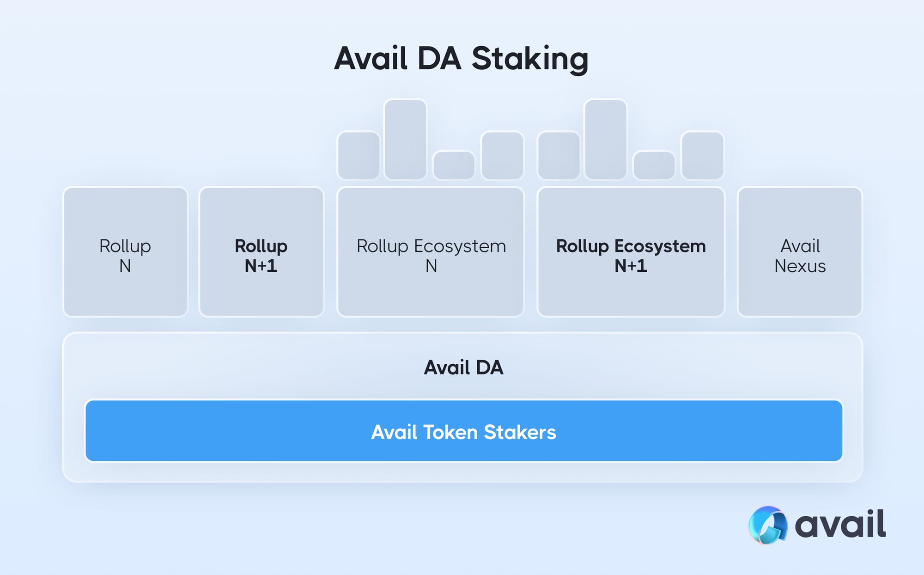
Task: Click rightmost small block above Rollup Ecosystem N
Action: (502, 155)
